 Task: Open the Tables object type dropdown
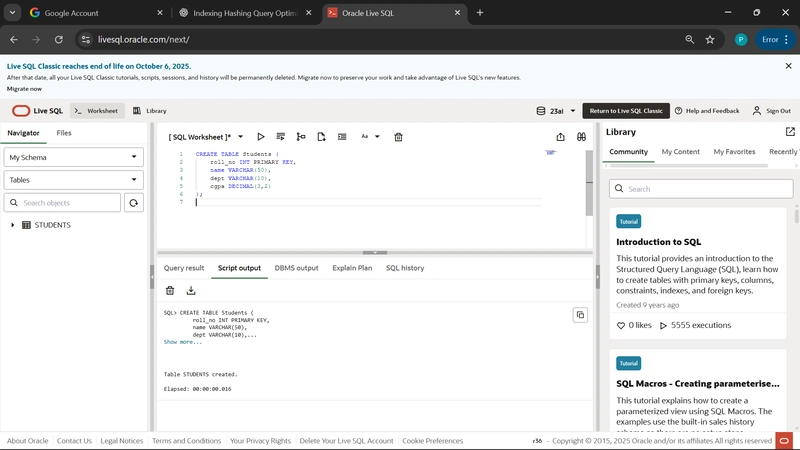coord(74,180)
